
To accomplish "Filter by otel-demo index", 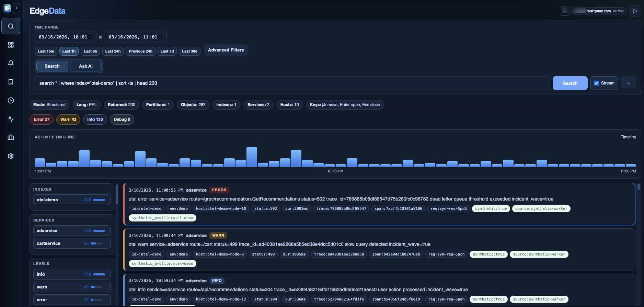I will [72, 200].
